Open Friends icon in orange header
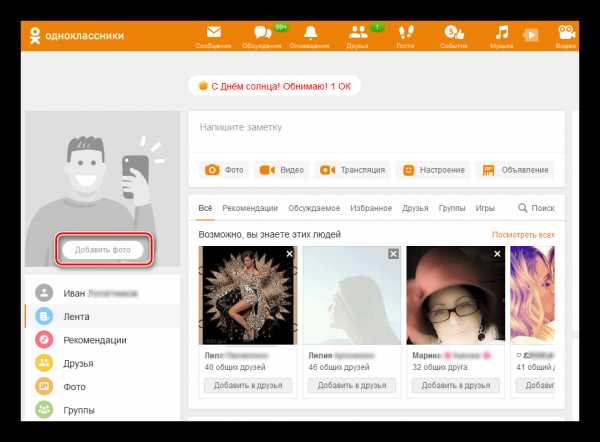Image resolution: width=600 pixels, height=442 pixels. (358, 32)
